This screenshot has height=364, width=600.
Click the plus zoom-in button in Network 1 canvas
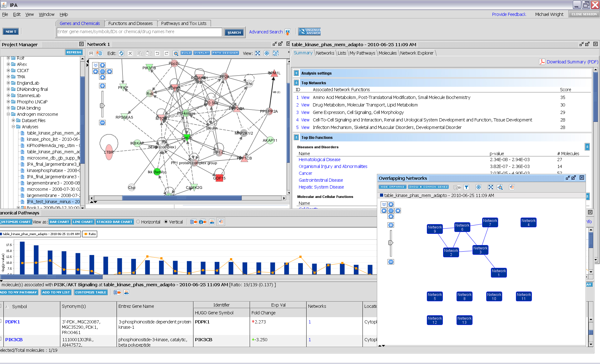pos(102,86)
